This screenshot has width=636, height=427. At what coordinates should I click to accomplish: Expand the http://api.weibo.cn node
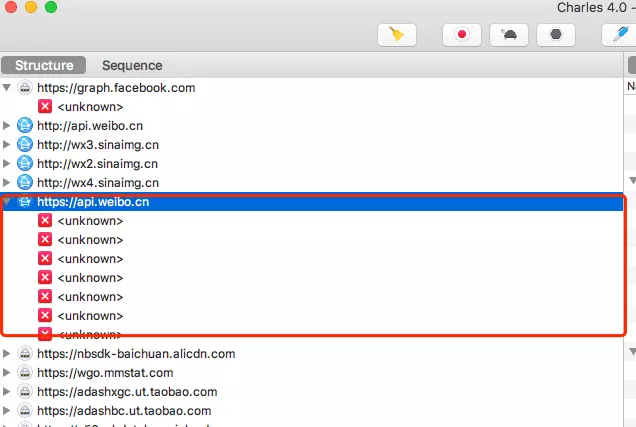click(x=6, y=126)
